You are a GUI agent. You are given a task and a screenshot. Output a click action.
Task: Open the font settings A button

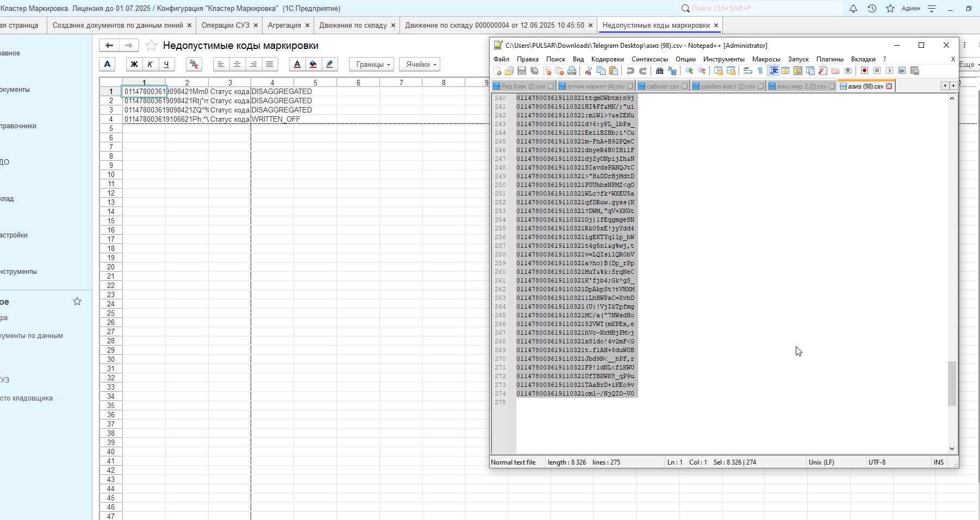tap(107, 64)
